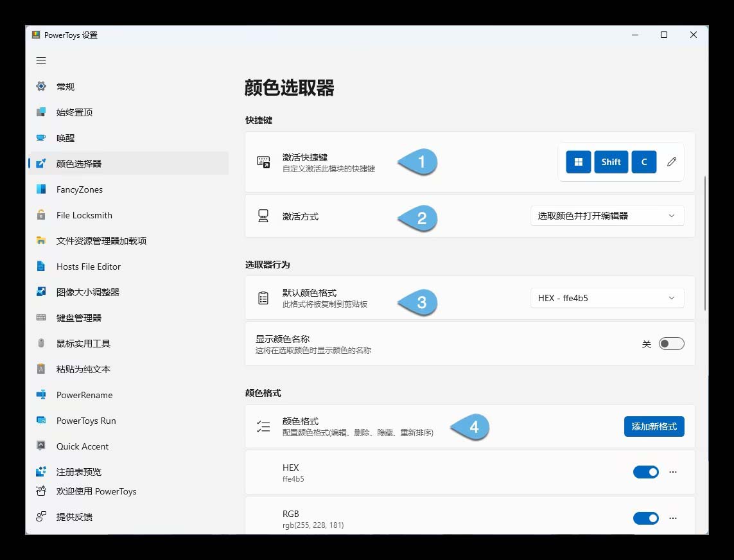The height and width of the screenshot is (560, 734).
Task: Open Quick Accent settings
Action: pos(128,446)
